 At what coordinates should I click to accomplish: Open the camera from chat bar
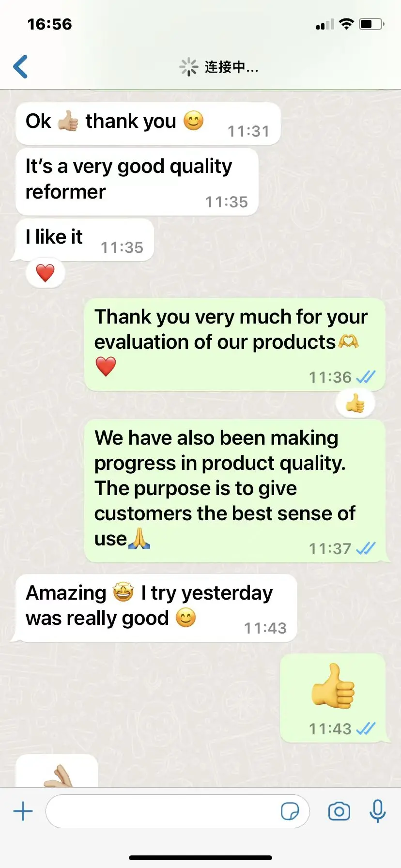pyautogui.click(x=339, y=811)
